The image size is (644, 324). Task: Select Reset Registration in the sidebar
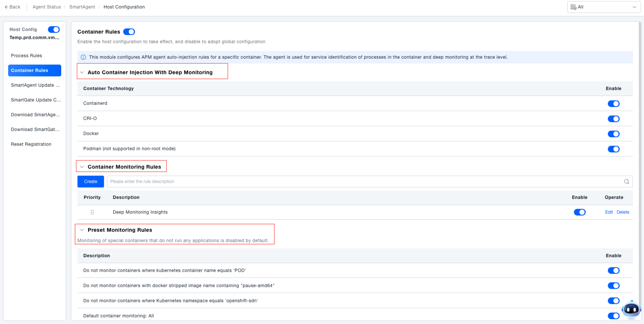[x=31, y=144]
